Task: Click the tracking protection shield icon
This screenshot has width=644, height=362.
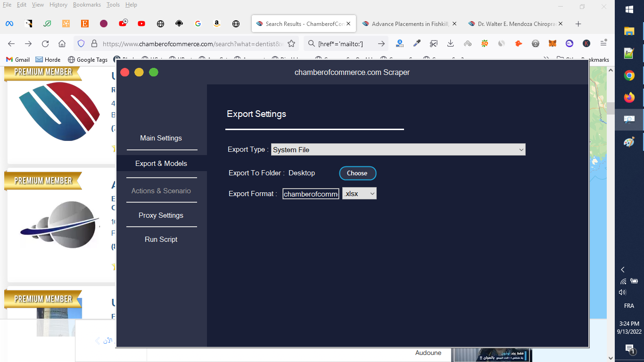Action: pyautogui.click(x=81, y=43)
